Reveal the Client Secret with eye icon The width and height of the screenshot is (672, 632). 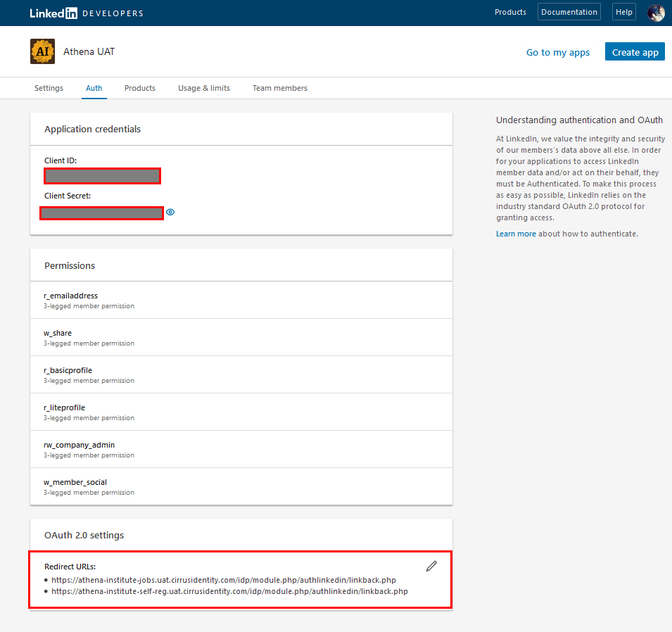point(170,213)
